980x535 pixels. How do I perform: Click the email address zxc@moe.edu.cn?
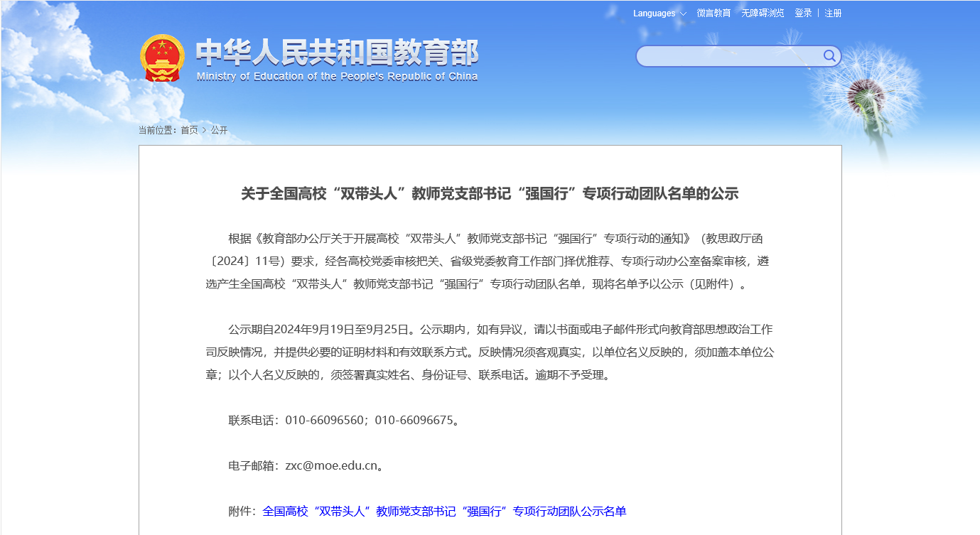click(x=330, y=466)
